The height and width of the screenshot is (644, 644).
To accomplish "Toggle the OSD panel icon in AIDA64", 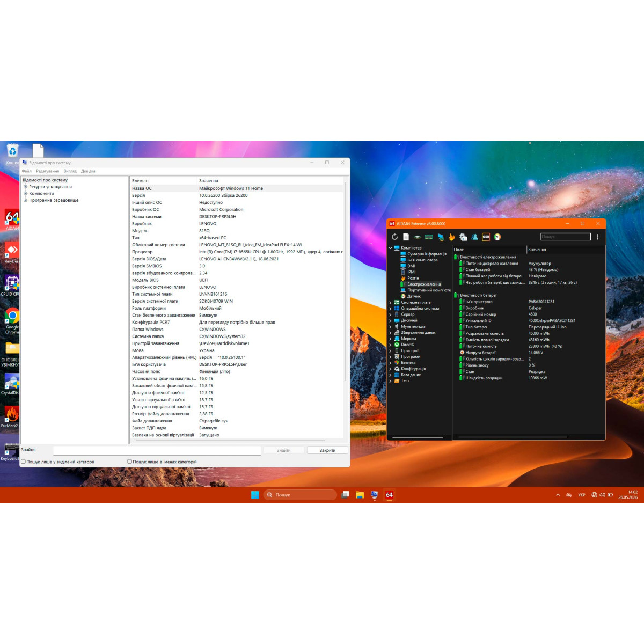I will (486, 237).
